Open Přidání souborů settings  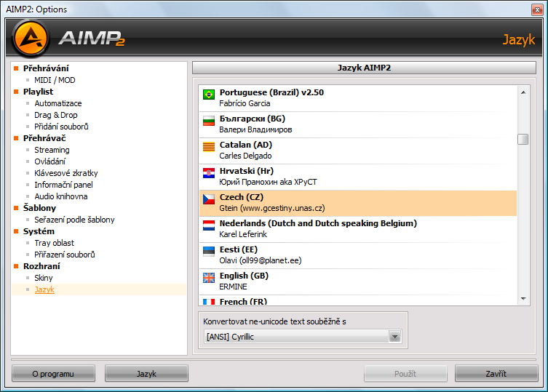tap(61, 127)
